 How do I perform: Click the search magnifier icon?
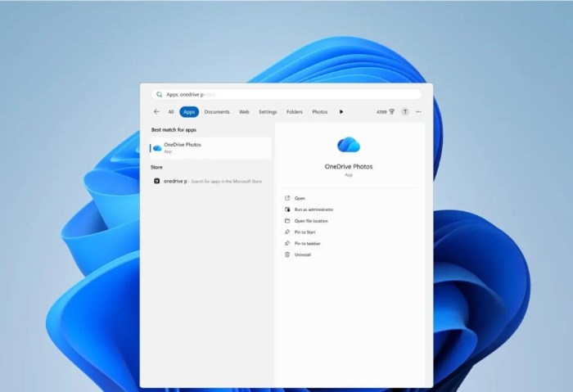[x=160, y=94]
